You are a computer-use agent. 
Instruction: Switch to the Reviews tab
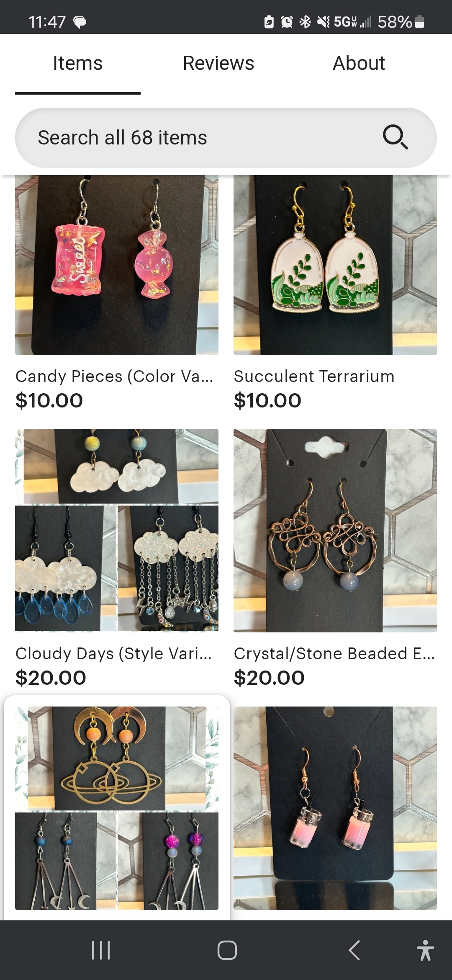click(x=218, y=63)
